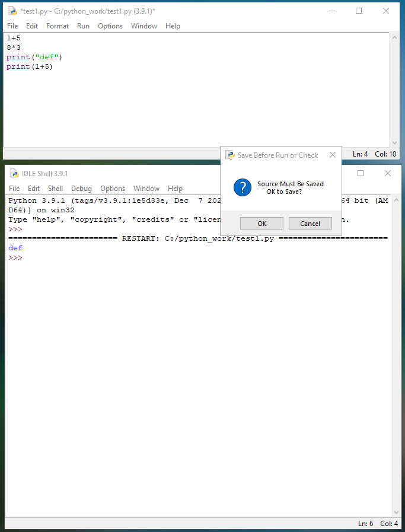
Task: Click the shell scrollbar's down arrow
Action: (396, 512)
